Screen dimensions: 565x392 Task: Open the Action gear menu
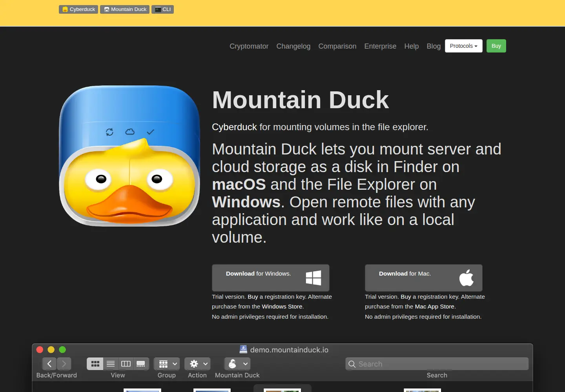[x=197, y=364]
